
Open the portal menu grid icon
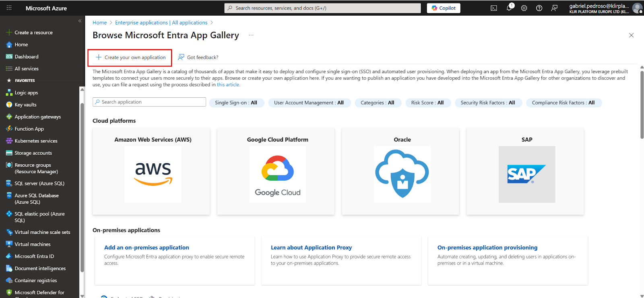pos(9,8)
